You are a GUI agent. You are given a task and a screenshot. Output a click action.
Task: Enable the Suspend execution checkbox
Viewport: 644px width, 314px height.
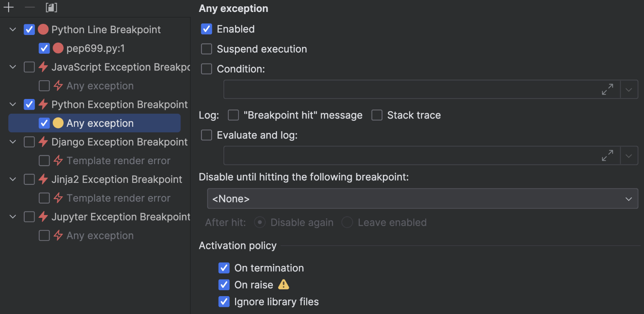point(207,49)
